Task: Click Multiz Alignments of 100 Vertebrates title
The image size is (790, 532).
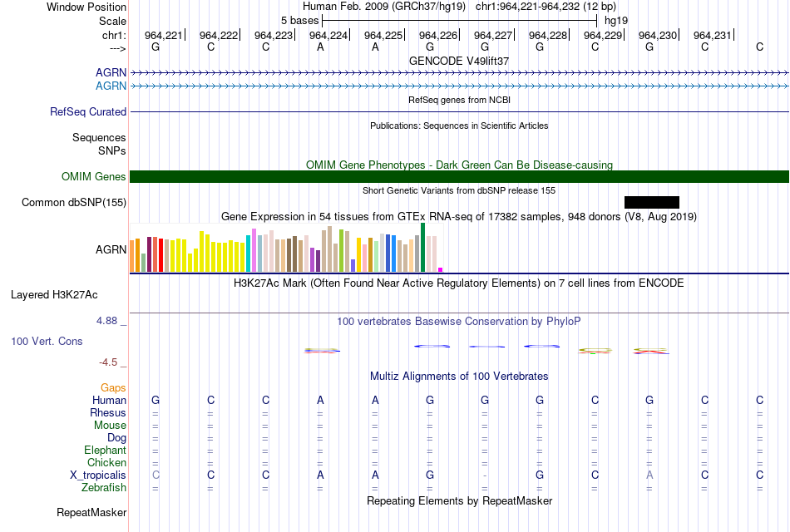Action: [459, 377]
